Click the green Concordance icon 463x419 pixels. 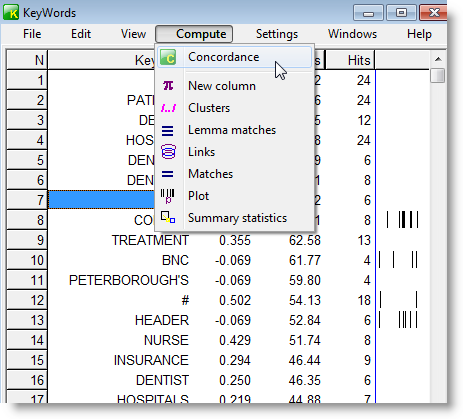point(168,57)
